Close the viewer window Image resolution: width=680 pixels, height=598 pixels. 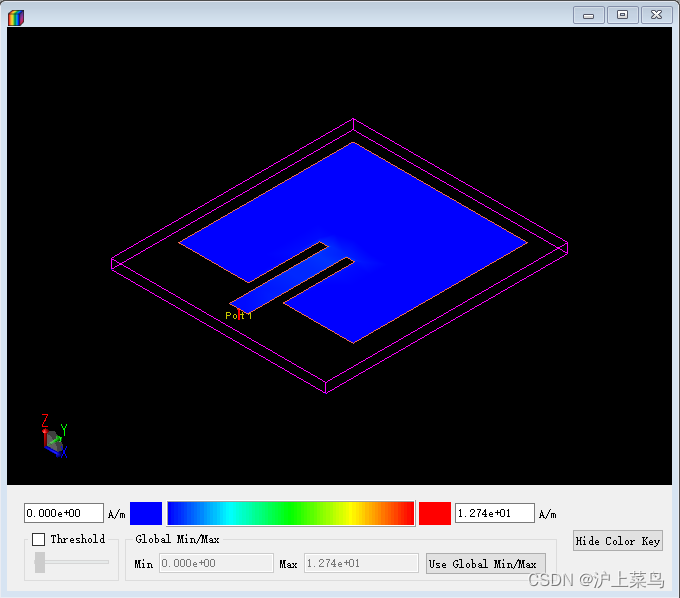click(657, 15)
